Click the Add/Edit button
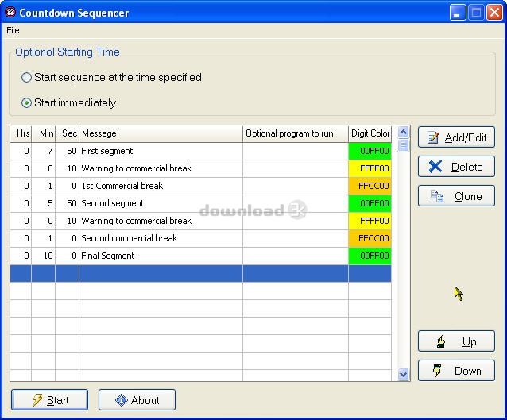The width and height of the screenshot is (507, 420). [x=456, y=137]
